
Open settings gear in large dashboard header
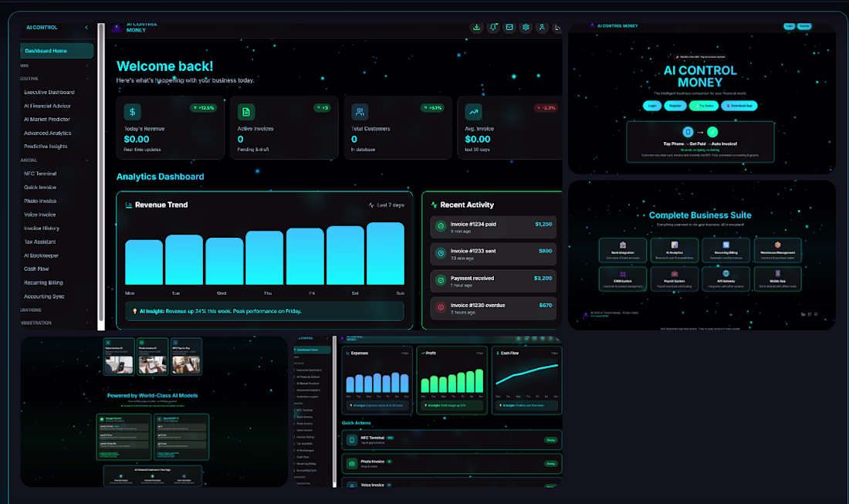(x=526, y=27)
